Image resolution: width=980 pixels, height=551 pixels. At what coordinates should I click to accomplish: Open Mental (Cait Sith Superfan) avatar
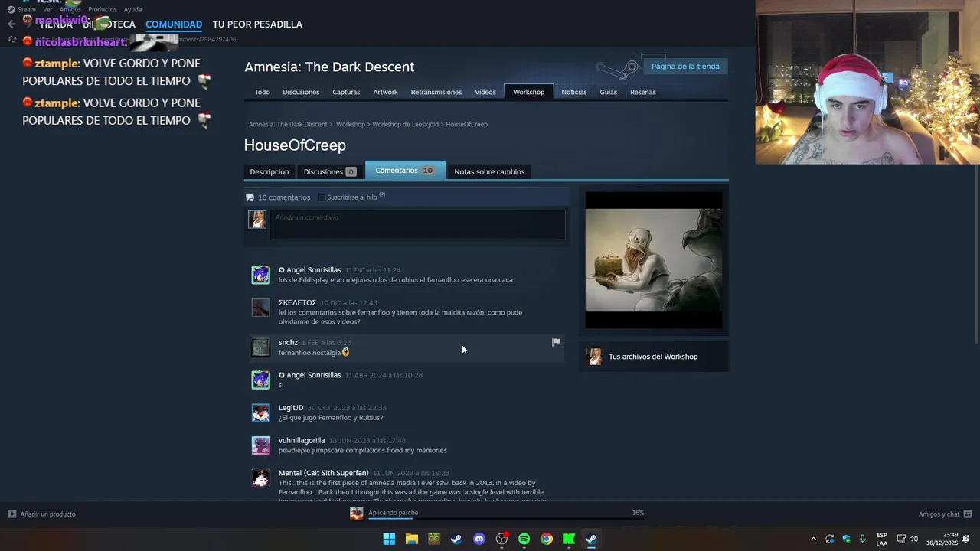click(261, 478)
